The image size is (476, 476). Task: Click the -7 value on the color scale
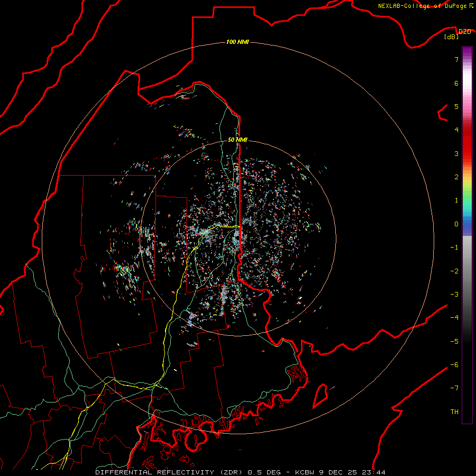coord(454,388)
